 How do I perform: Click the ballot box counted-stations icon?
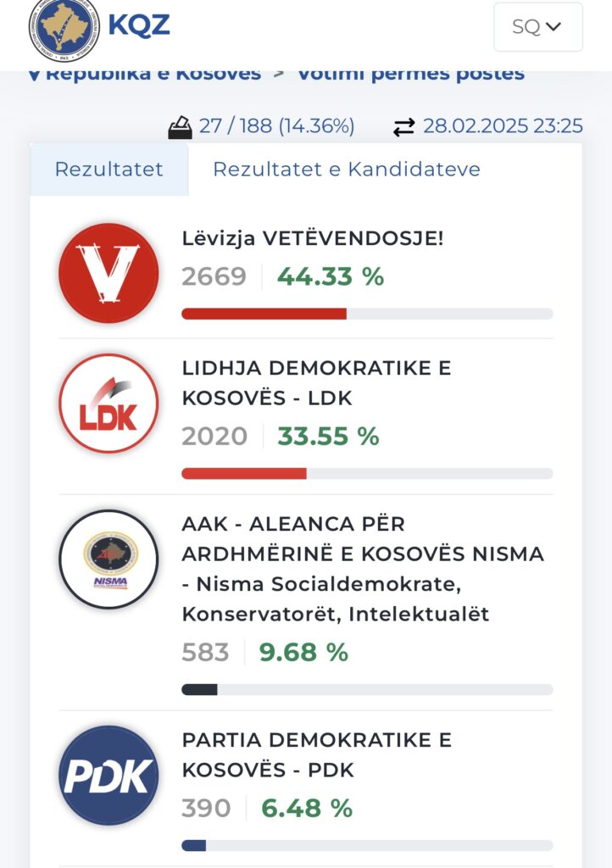[x=180, y=127]
